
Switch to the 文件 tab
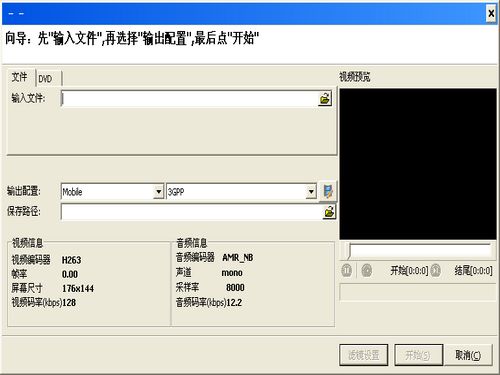pyautogui.click(x=20, y=77)
